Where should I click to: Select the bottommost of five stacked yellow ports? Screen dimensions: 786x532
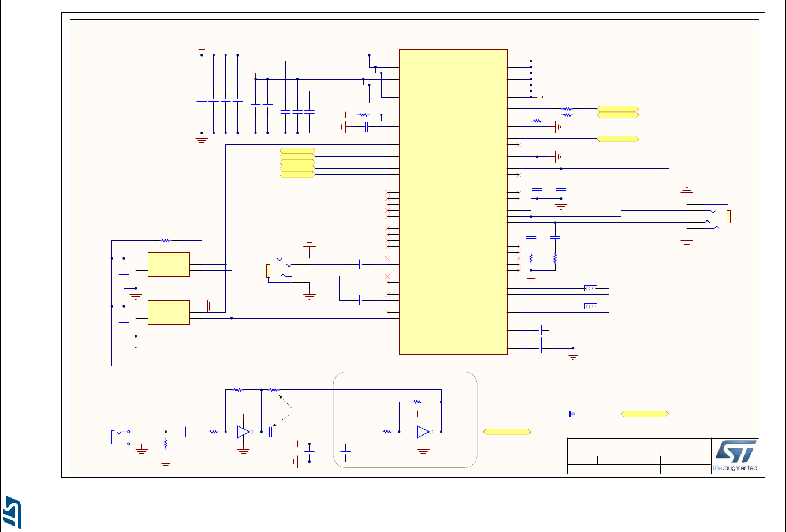(297, 174)
